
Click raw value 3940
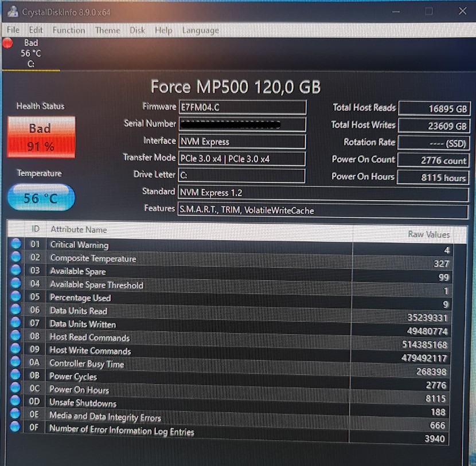434,438
